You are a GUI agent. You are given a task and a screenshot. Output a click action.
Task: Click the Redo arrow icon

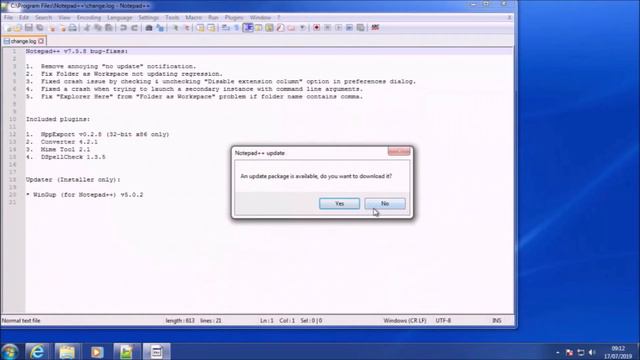click(x=134, y=28)
